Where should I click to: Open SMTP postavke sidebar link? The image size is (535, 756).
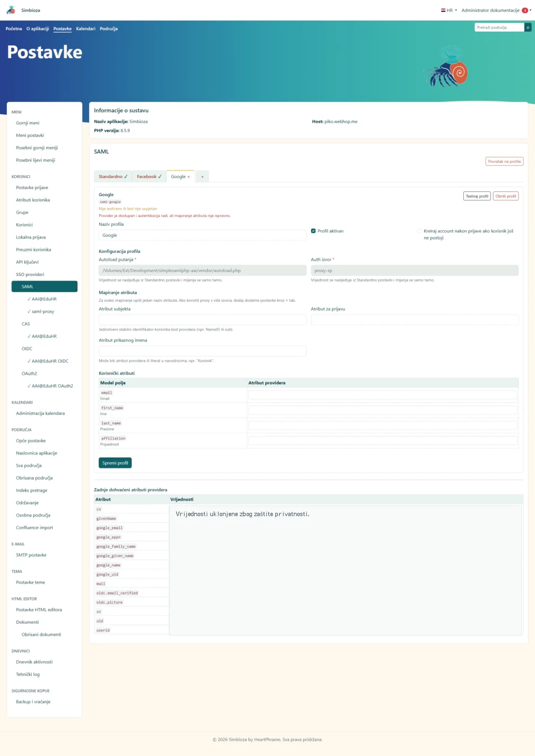point(31,555)
